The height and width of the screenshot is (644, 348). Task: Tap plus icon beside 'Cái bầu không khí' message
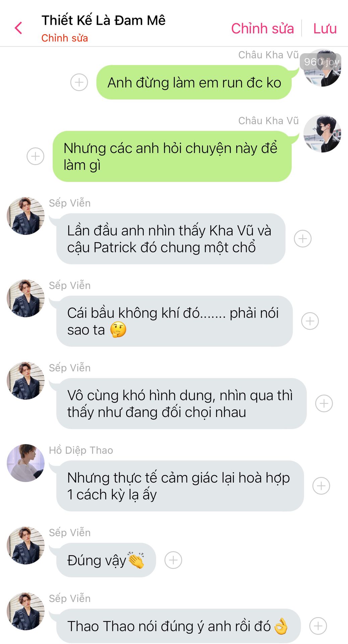click(x=310, y=321)
